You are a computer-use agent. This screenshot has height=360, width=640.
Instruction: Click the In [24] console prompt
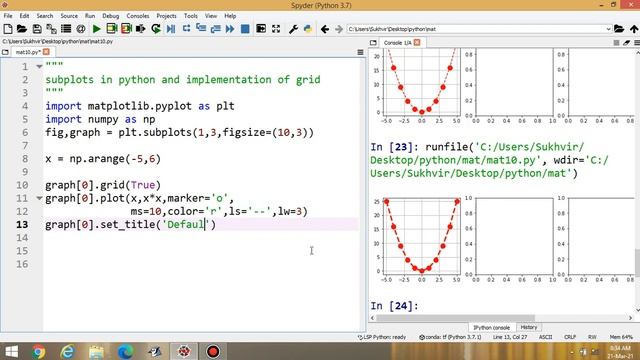394,306
